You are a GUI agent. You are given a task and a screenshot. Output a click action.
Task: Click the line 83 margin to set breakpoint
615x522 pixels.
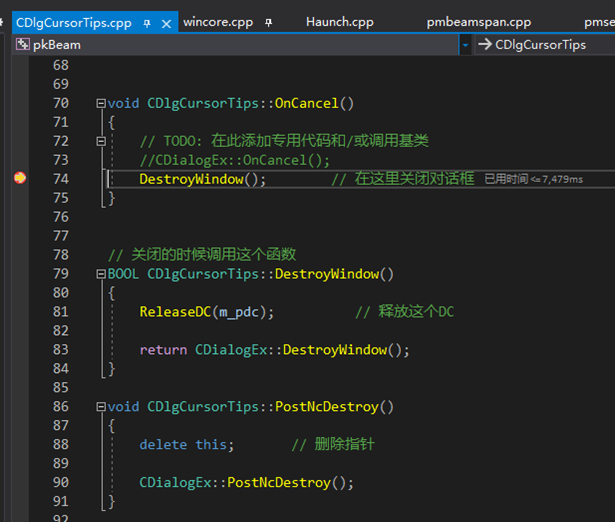pos(19,350)
